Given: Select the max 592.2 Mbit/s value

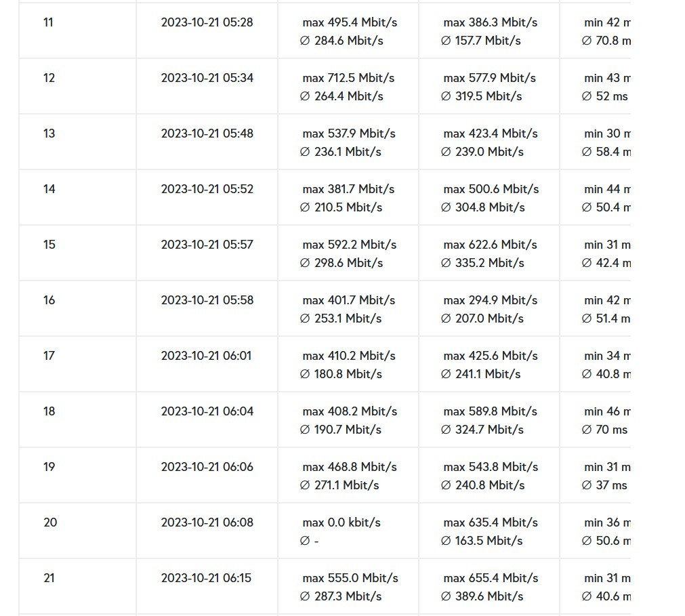Looking at the screenshot, I should 350,245.
